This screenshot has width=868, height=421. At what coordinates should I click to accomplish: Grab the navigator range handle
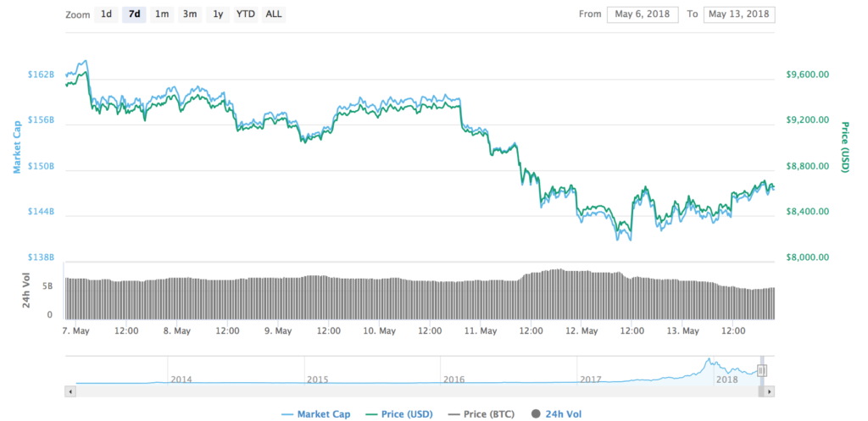click(x=762, y=370)
